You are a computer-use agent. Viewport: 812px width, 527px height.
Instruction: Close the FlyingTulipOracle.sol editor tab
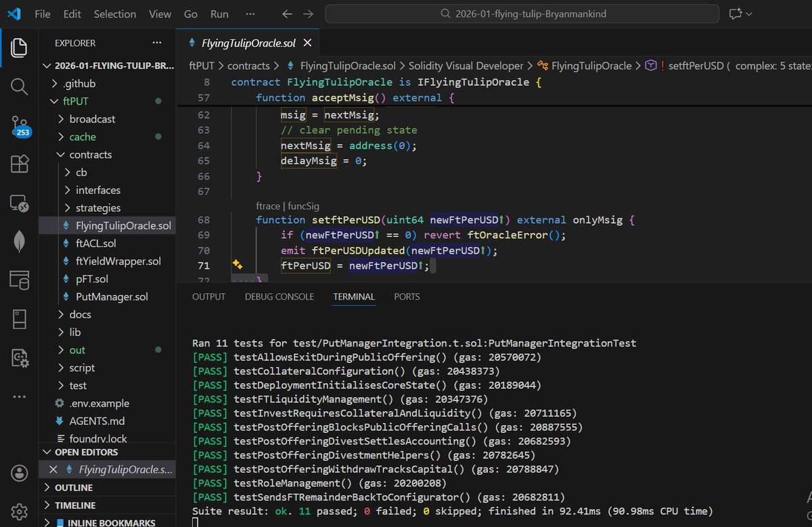pos(308,43)
